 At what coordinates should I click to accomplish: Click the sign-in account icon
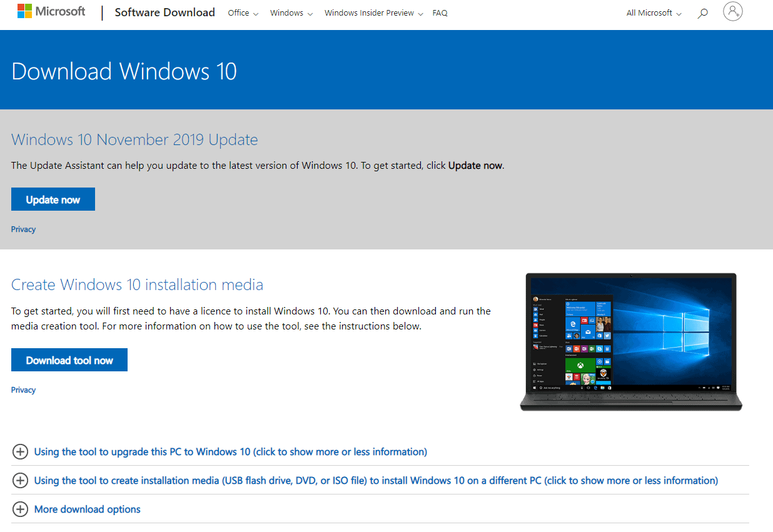click(x=732, y=12)
